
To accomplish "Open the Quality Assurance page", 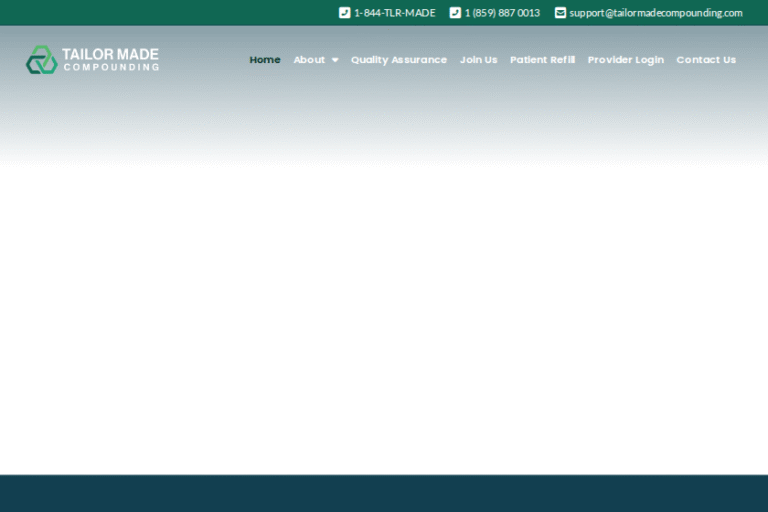I will [398, 60].
